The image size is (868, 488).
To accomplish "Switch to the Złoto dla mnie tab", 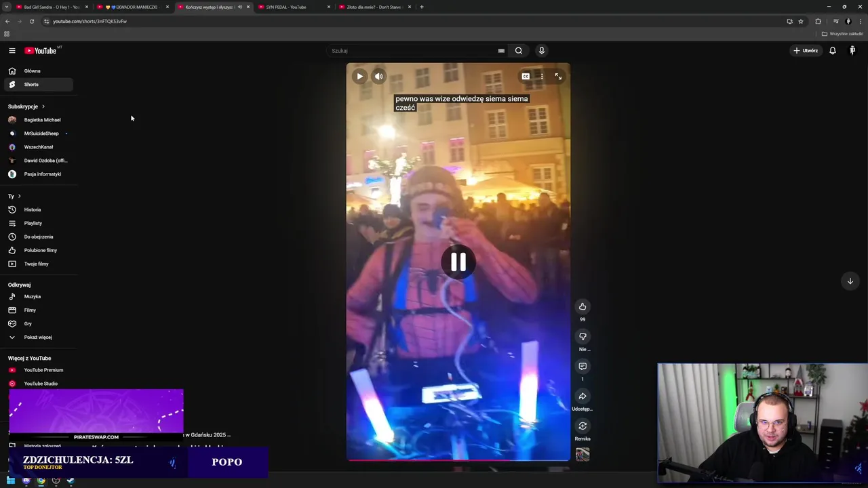I will pyautogui.click(x=373, y=7).
